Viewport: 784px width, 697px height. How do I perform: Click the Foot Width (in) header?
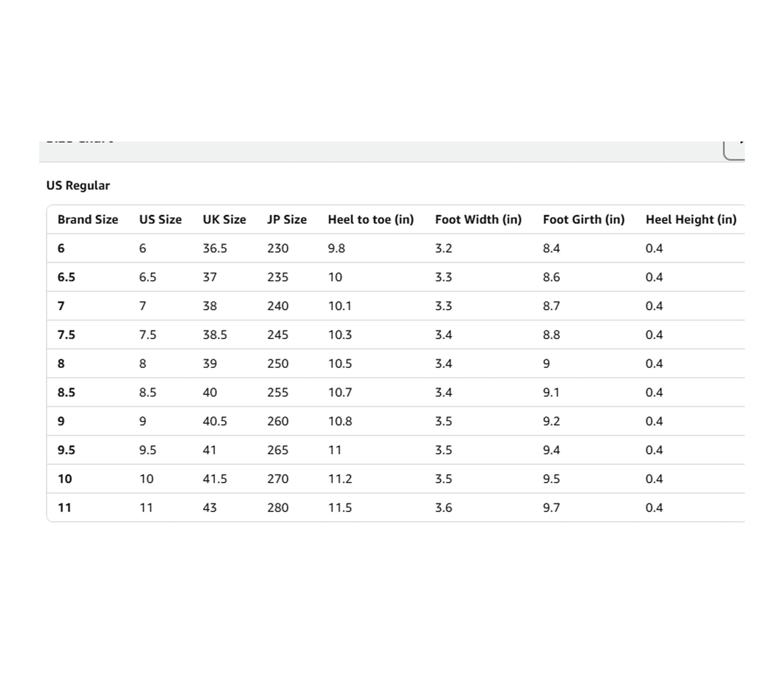478,220
